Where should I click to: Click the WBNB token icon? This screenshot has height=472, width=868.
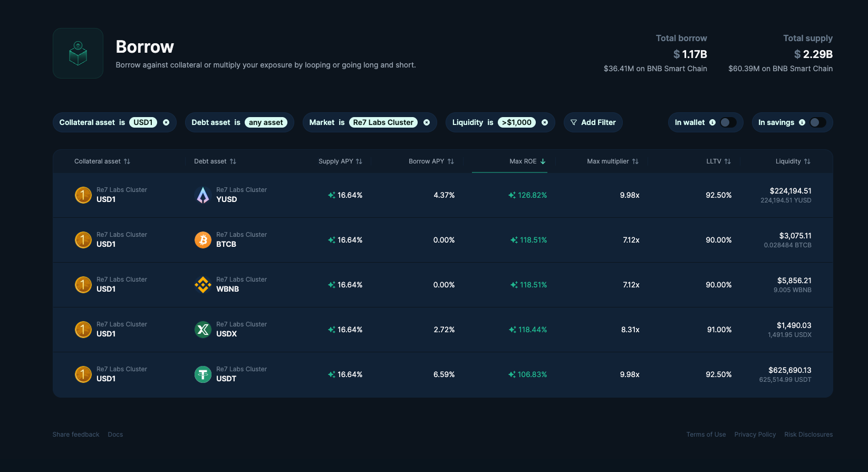click(202, 285)
